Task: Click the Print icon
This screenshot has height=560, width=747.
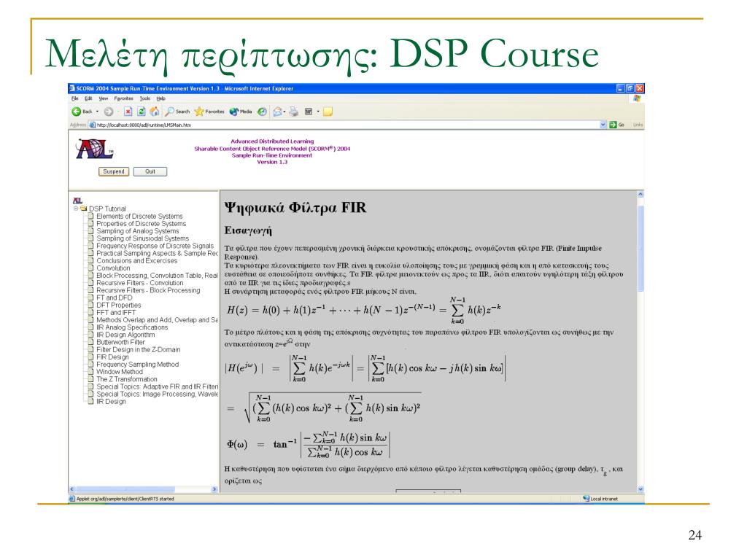Action: pos(293,112)
